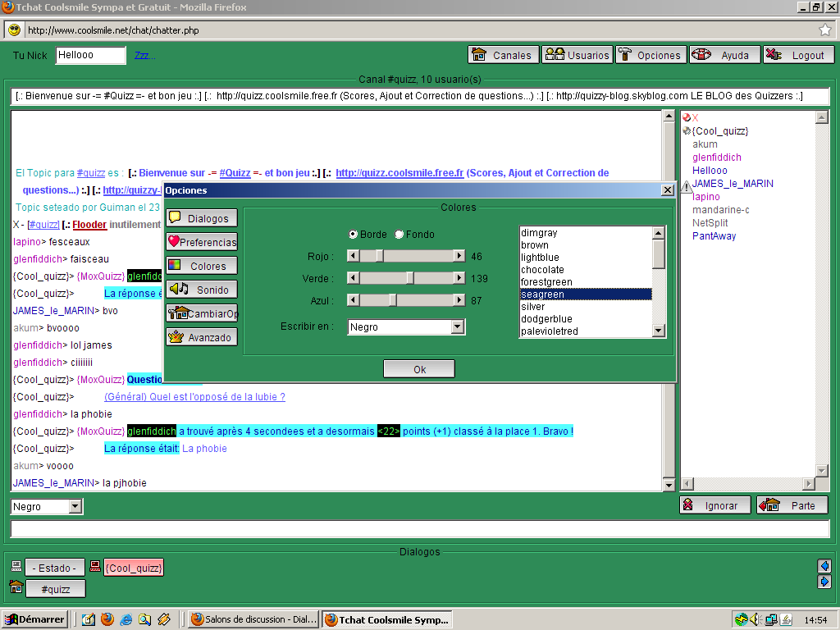Select glenfiddich in the user list
Image resolution: width=840 pixels, height=630 pixels.
pyautogui.click(x=717, y=157)
